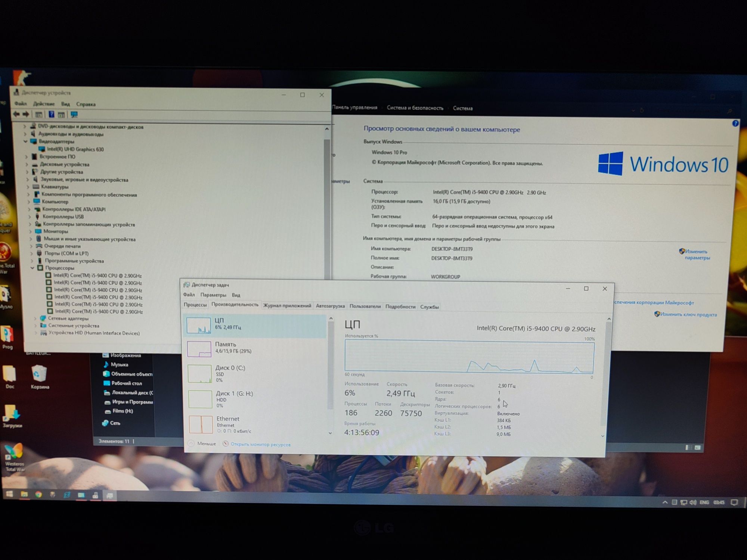747x560 pixels.
Task: Open Файл menu in Device Manager
Action: click(21, 103)
